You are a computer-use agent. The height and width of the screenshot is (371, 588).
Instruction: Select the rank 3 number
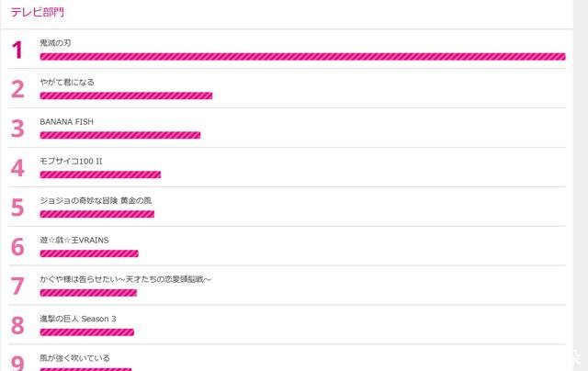pos(17,129)
